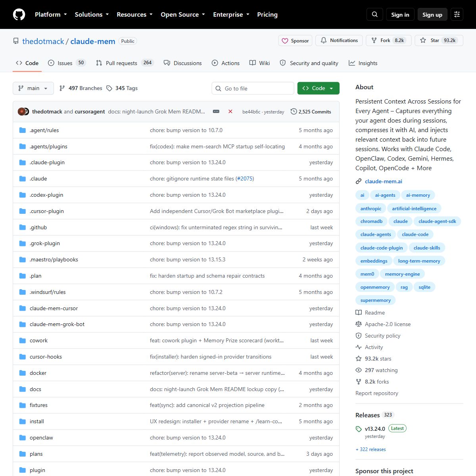Expand the Open Source header menu
476x476 pixels.
coord(183,14)
